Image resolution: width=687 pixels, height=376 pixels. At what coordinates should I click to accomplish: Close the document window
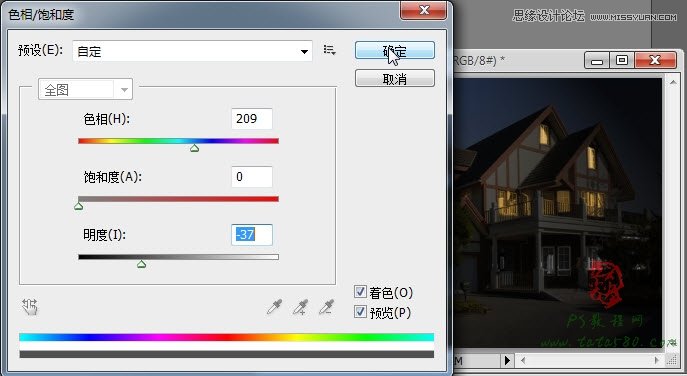tap(655, 60)
